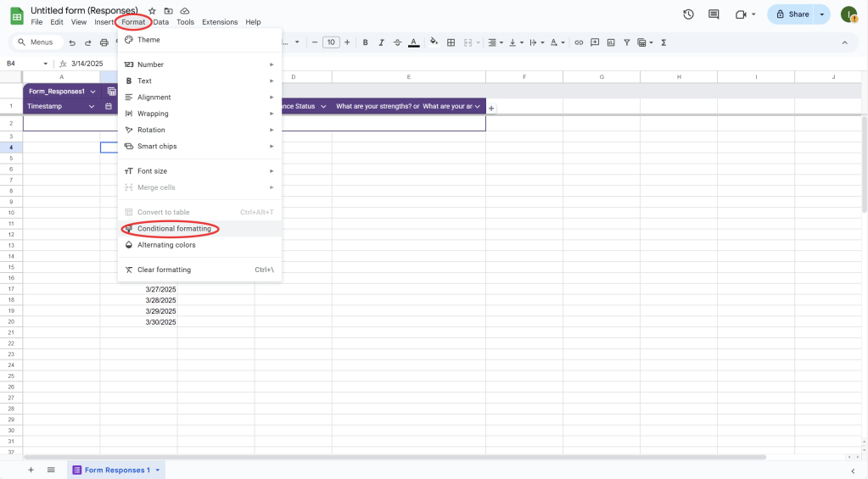This screenshot has width=868, height=479.
Task: Toggle strikethrough formatting in toolbar
Action: coord(397,42)
